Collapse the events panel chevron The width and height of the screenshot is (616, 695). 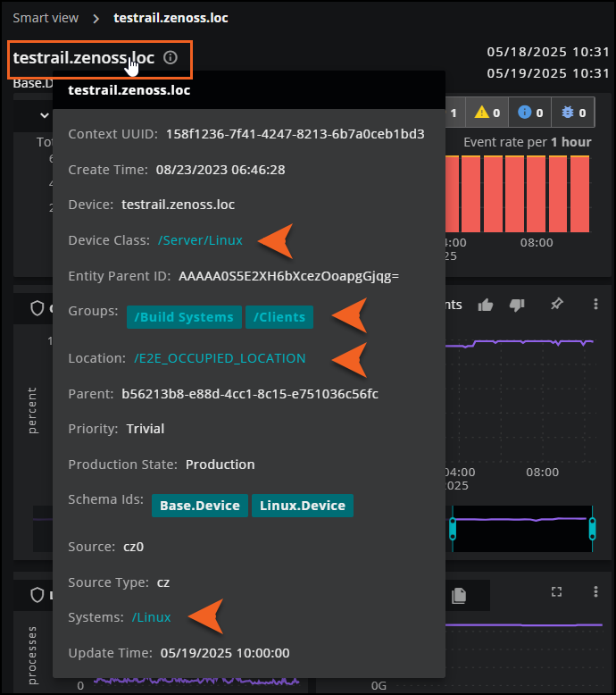[x=45, y=116]
